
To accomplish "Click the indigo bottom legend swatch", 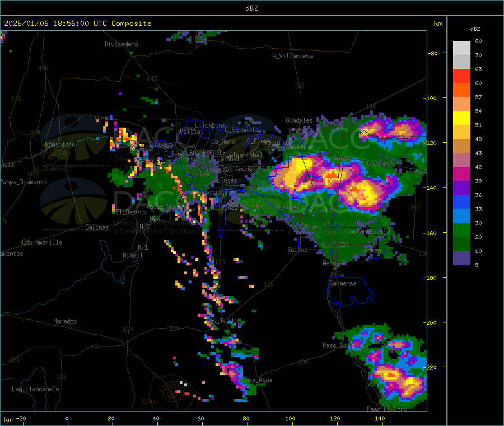I will click(461, 258).
